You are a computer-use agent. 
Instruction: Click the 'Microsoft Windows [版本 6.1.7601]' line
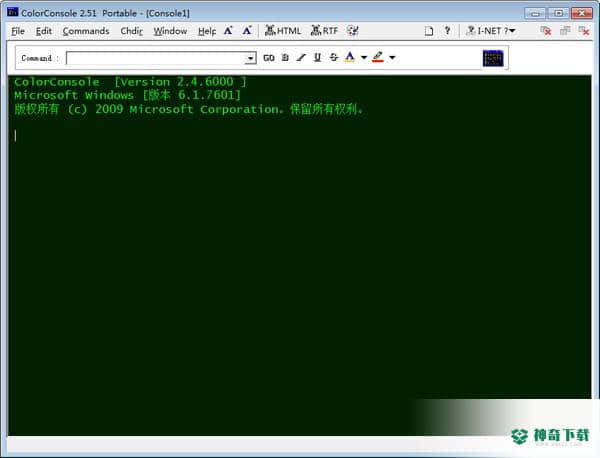(x=127, y=95)
